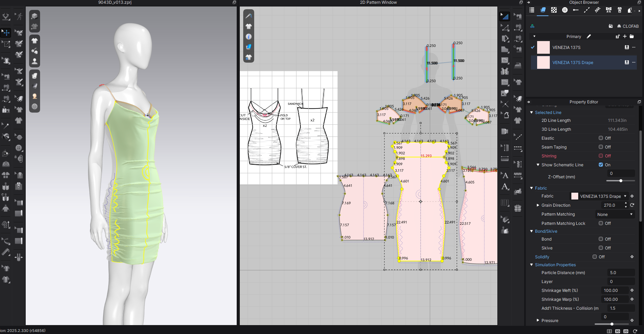
Task: Edit the Particle Distance value field
Action: tap(621, 273)
